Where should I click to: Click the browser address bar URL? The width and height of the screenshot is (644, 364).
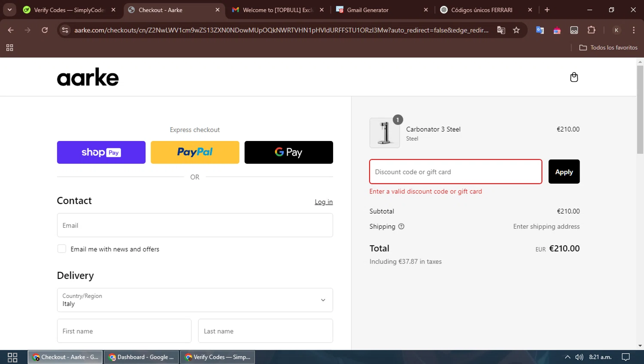[281, 30]
